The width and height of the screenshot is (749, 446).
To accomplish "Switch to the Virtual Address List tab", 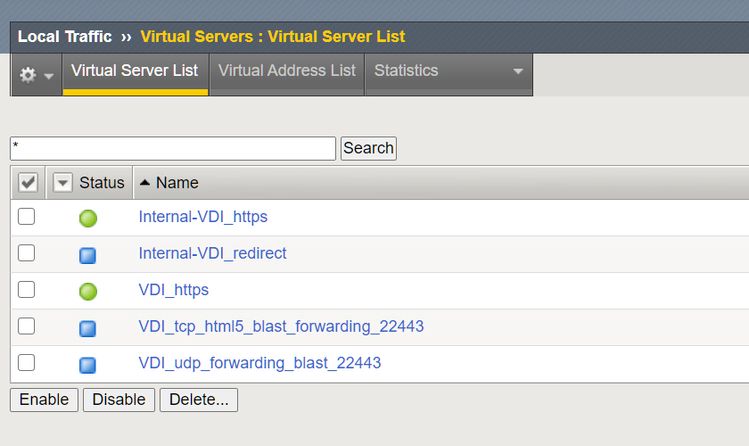I will [x=287, y=71].
